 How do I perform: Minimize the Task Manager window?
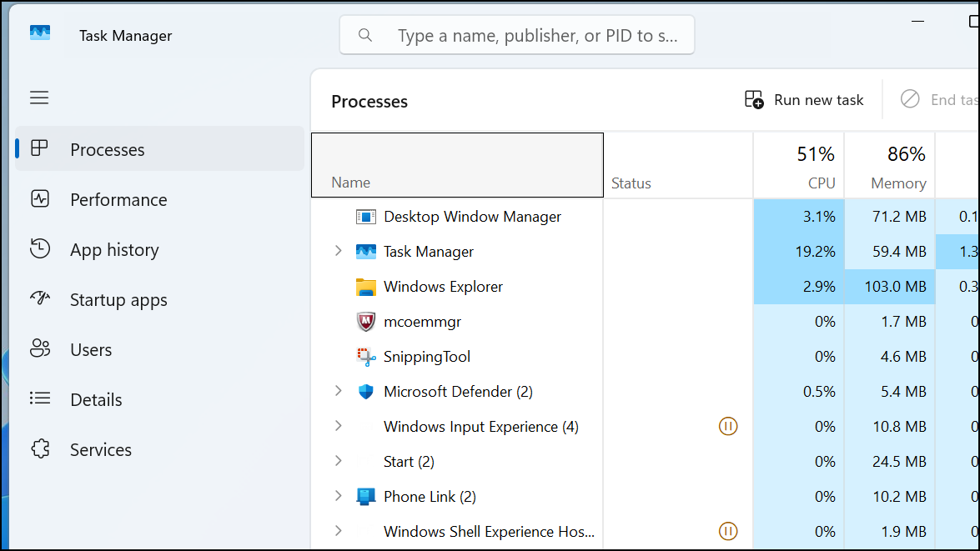click(917, 21)
